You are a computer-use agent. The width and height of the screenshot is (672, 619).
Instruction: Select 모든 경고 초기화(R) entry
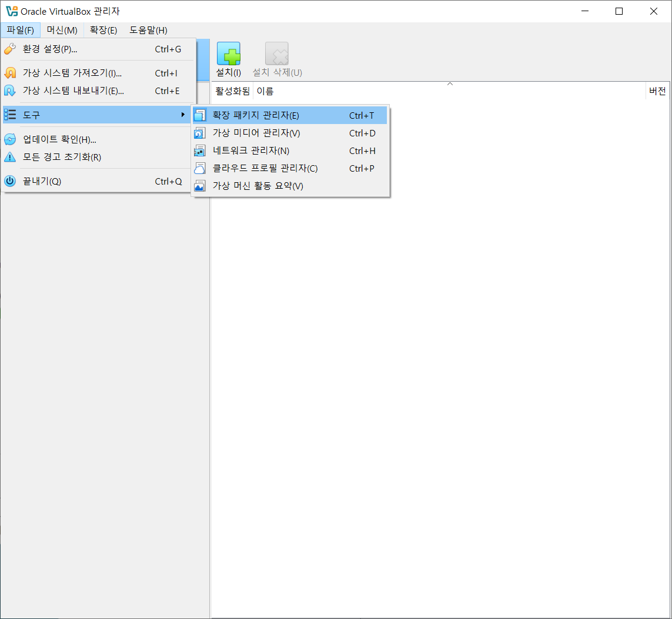(x=99, y=157)
